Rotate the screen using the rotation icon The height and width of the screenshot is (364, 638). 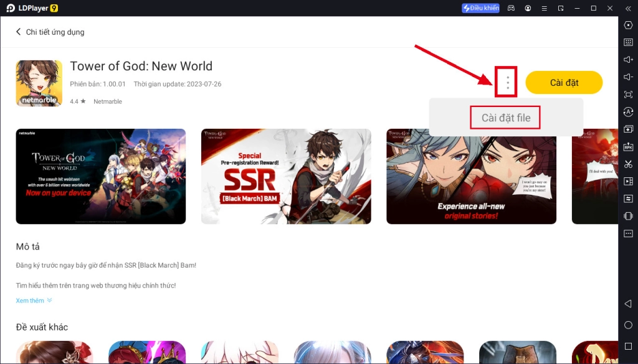629,112
